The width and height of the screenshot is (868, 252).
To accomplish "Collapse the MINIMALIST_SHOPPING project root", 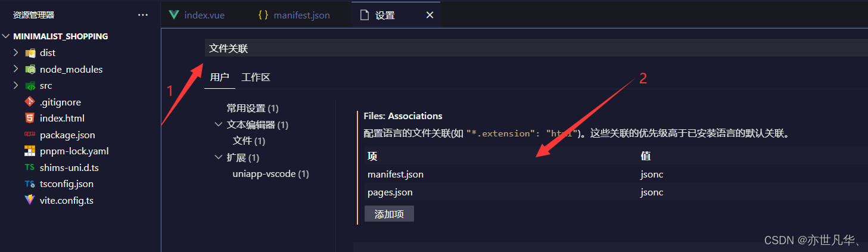I will 7,36.
